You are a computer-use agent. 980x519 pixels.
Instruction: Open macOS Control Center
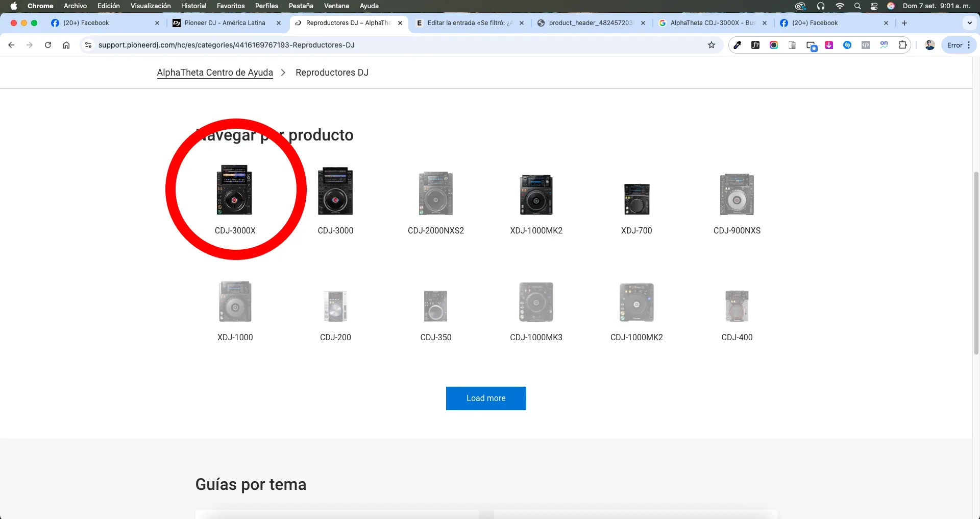[874, 6]
